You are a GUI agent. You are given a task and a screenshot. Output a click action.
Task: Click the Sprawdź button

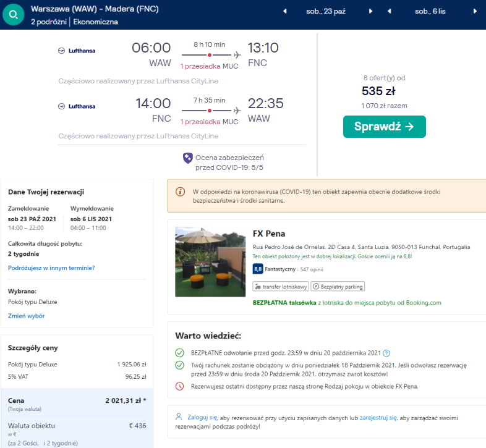tap(385, 127)
